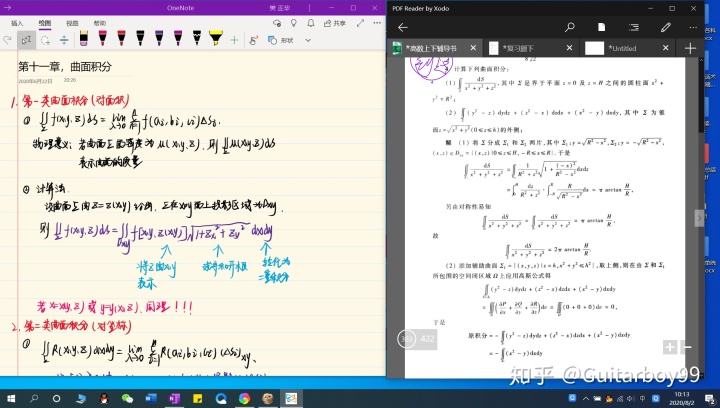Image resolution: width=720 pixels, height=408 pixels.
Task: Open notifications bell in OneNote
Action: click(x=311, y=23)
